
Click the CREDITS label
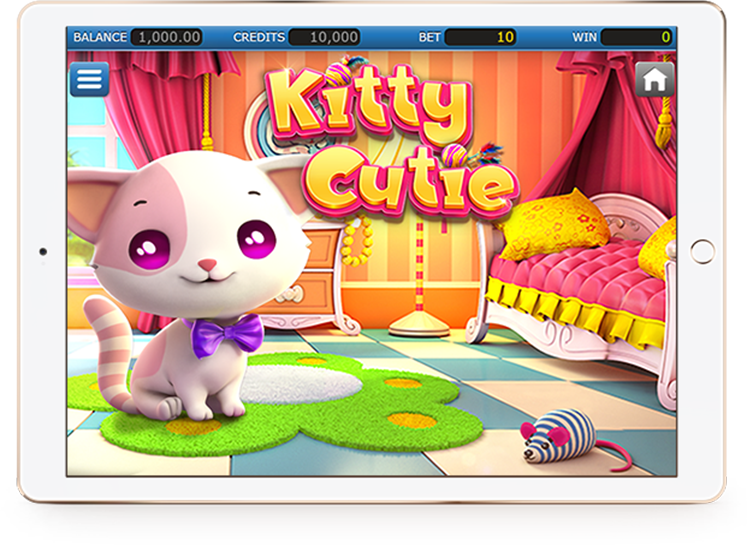click(259, 37)
